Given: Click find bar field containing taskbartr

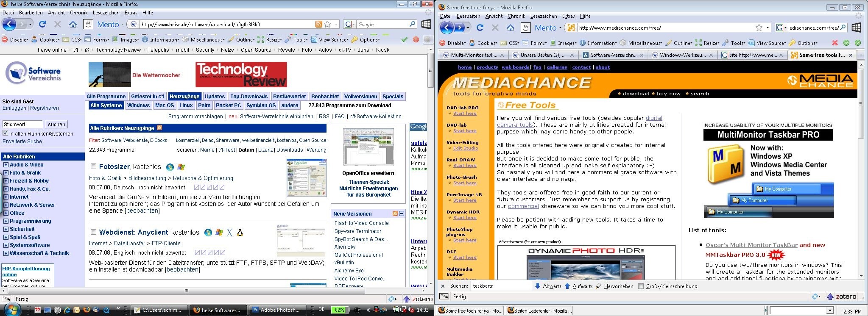Looking at the screenshot, I should click(501, 286).
